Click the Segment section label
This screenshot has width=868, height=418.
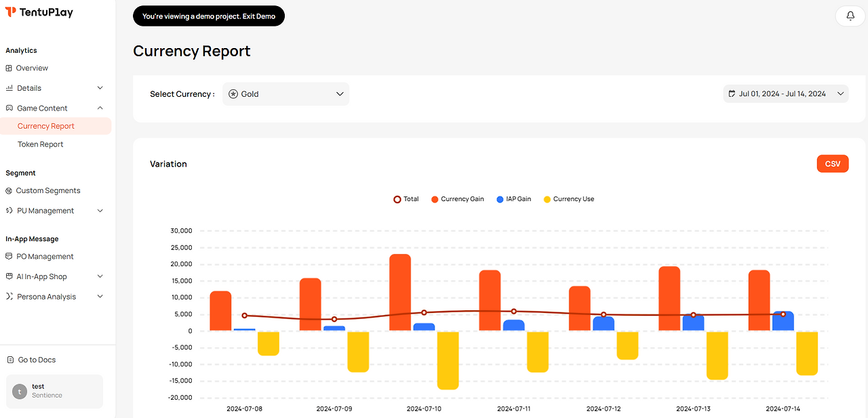tap(20, 173)
